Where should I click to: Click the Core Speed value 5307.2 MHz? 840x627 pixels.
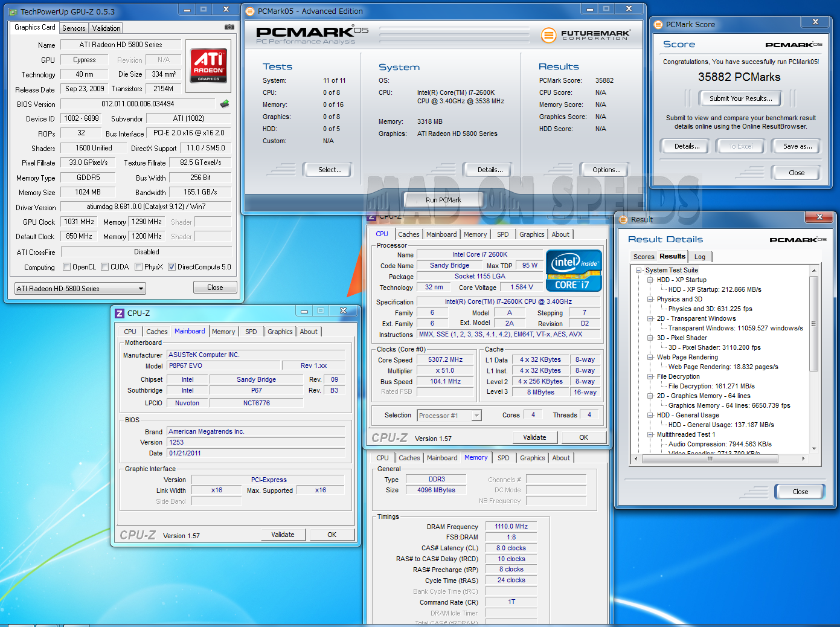pyautogui.click(x=445, y=359)
